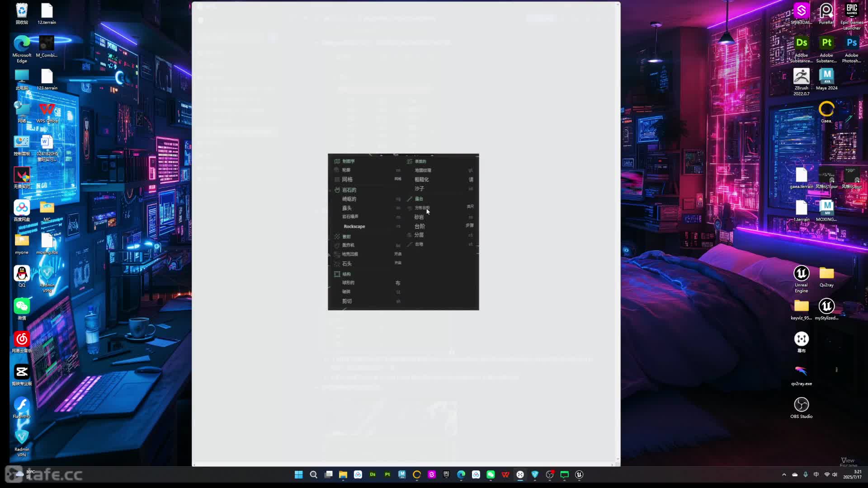Switch input method via 中 indicator
The width and height of the screenshot is (868, 488).
point(816,474)
